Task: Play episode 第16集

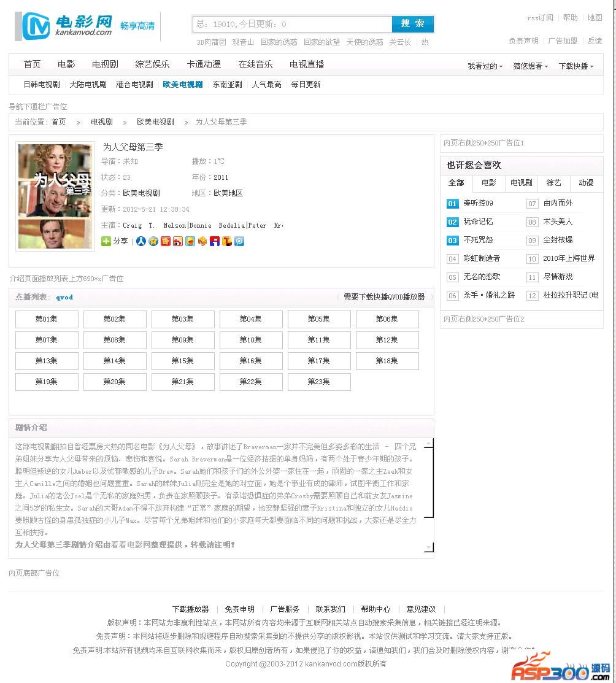Action: pos(251,361)
